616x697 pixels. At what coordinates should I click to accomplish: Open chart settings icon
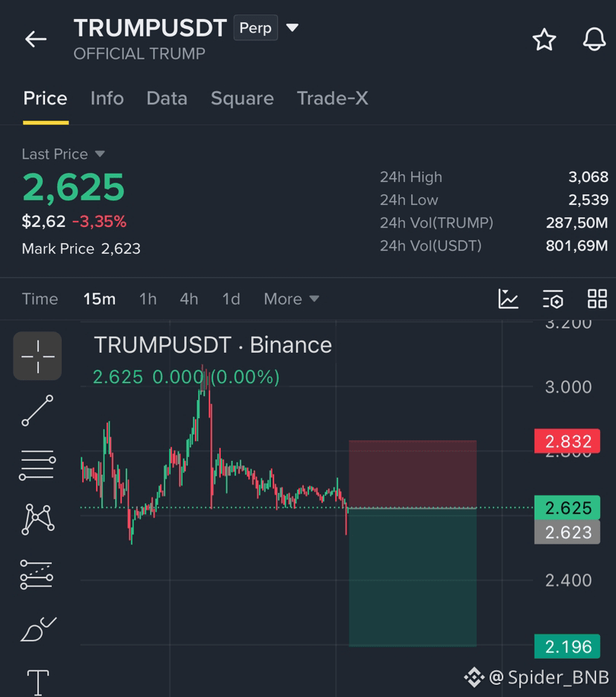coord(553,299)
